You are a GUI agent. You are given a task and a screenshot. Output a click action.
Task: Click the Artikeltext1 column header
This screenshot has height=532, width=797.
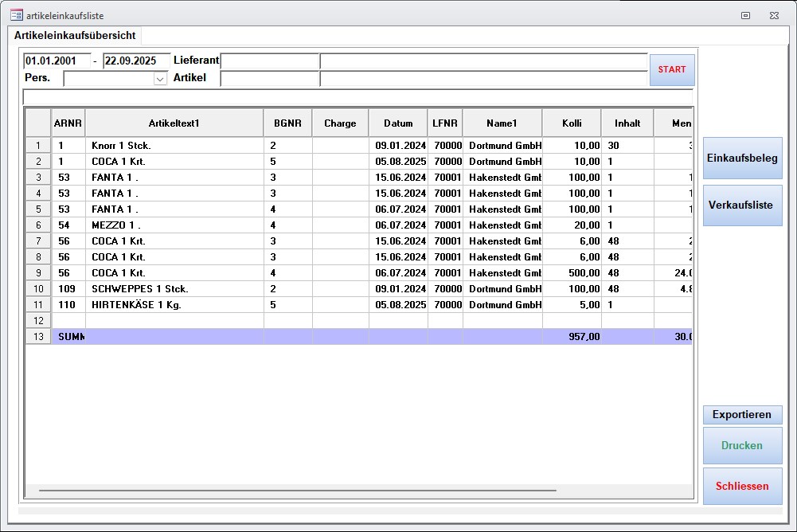pos(174,123)
